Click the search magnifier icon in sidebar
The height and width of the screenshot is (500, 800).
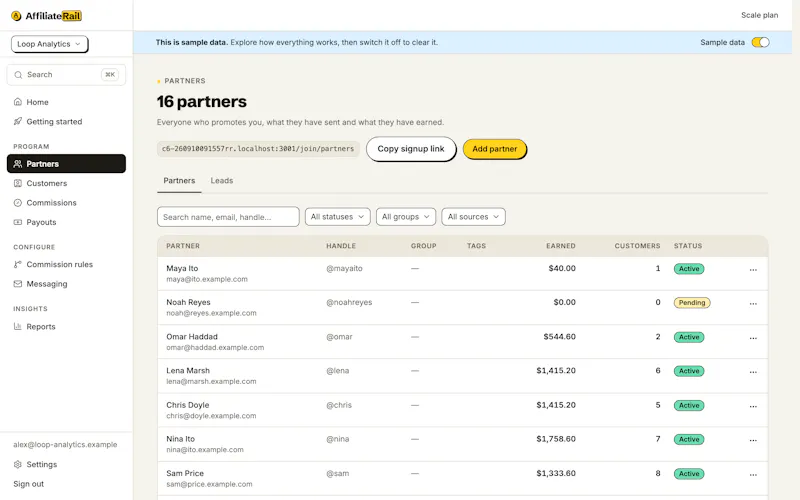(x=18, y=74)
